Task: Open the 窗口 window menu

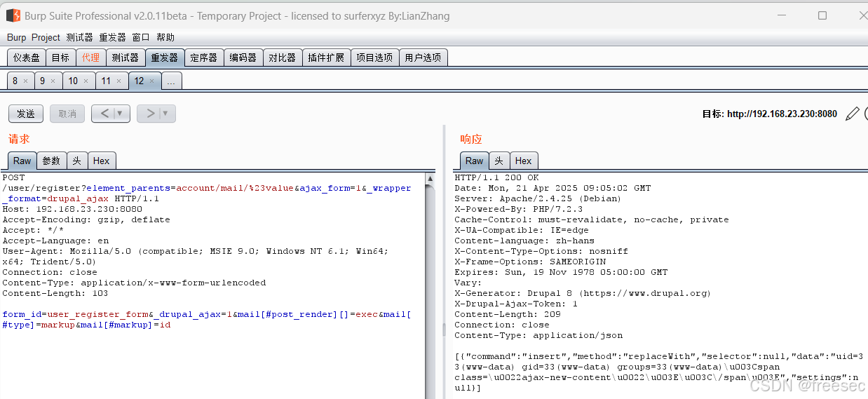Action: [140, 37]
